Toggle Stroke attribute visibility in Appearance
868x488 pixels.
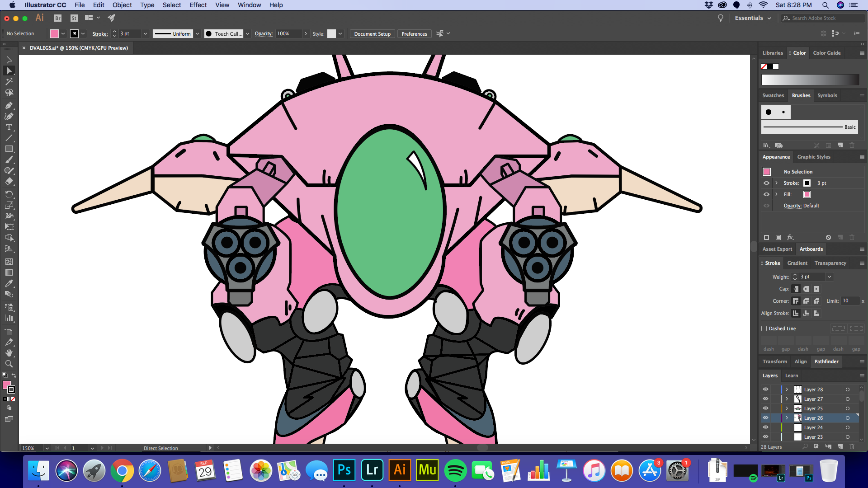pos(766,183)
